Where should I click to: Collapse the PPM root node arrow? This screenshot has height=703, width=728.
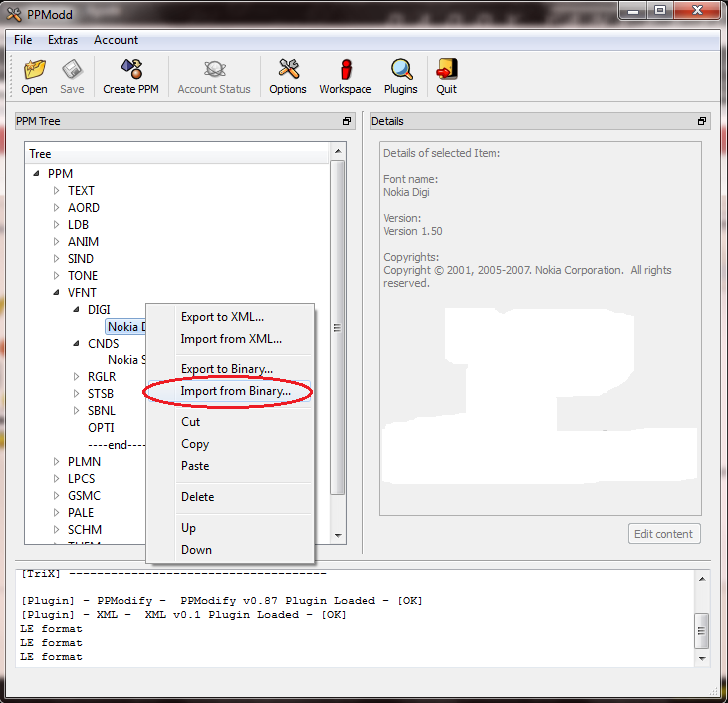point(36,173)
